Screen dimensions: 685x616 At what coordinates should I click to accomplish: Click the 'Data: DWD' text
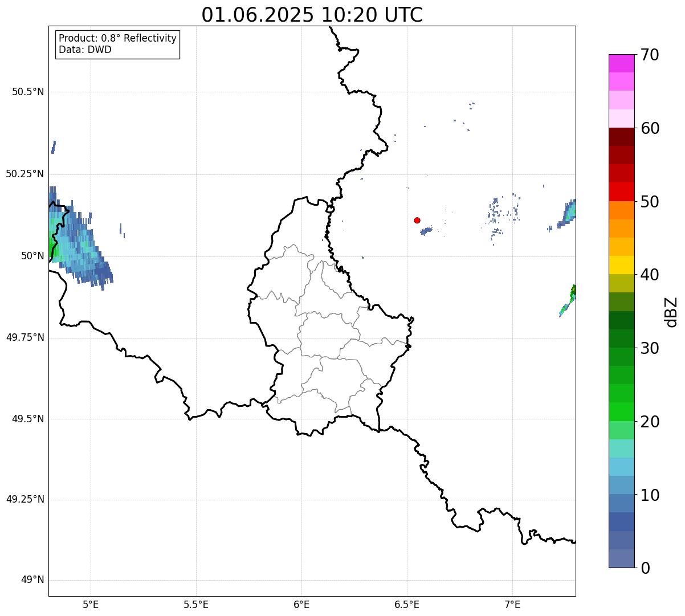pyautogui.click(x=85, y=50)
